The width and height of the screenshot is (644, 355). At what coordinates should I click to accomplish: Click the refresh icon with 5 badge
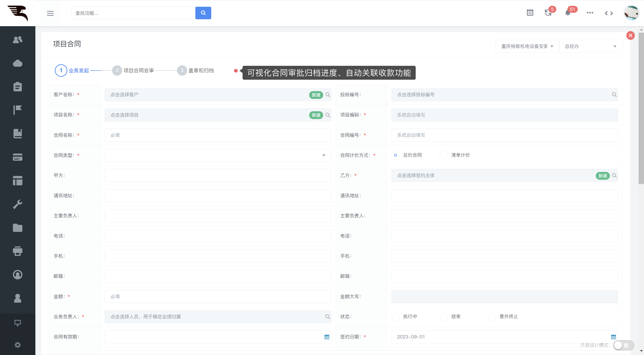point(548,13)
